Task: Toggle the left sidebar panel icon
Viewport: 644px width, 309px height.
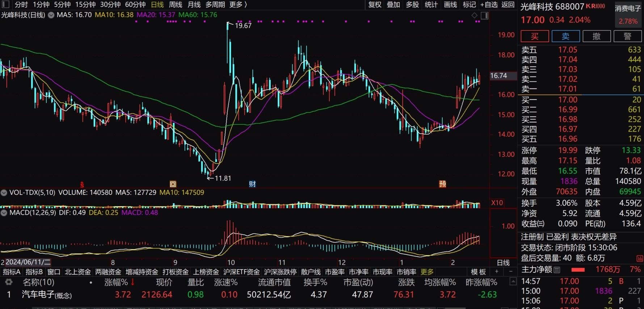Action: pyautogui.click(x=5, y=4)
